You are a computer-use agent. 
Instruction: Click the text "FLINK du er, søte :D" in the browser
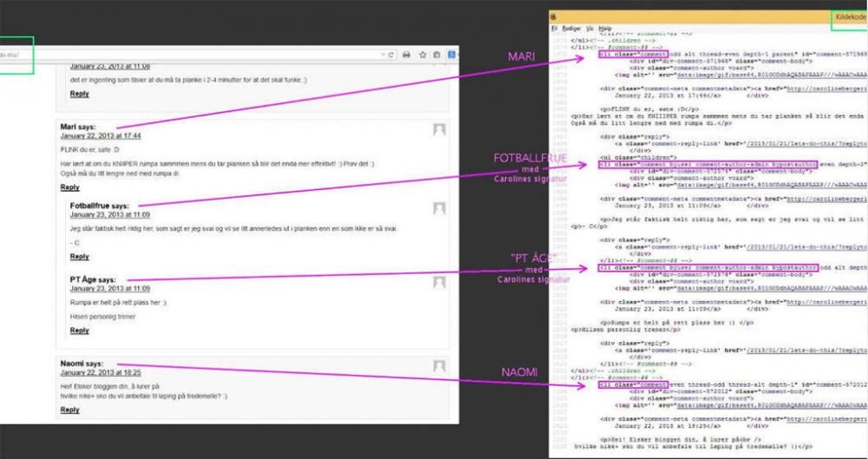pyautogui.click(x=89, y=150)
